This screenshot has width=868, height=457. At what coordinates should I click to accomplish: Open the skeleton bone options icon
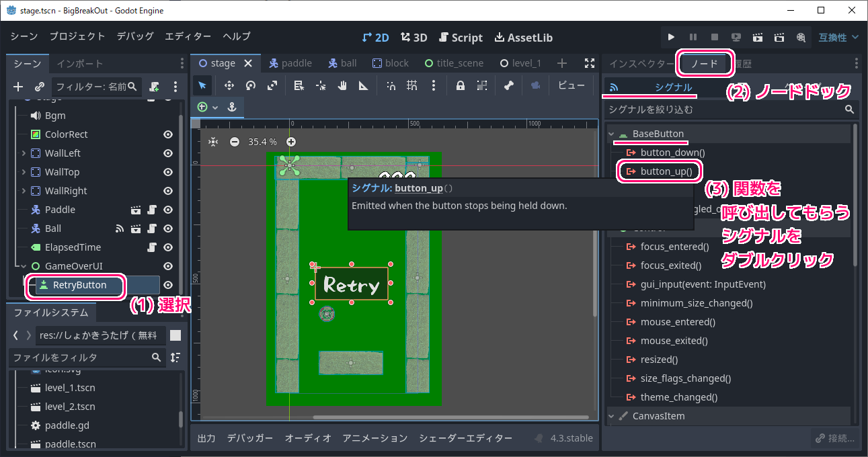509,85
